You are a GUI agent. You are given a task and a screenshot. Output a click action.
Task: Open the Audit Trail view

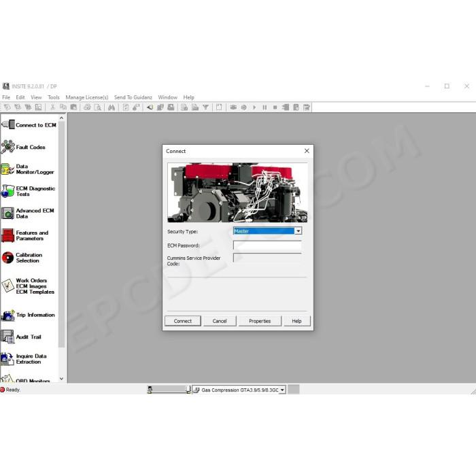pyautogui.click(x=21, y=337)
